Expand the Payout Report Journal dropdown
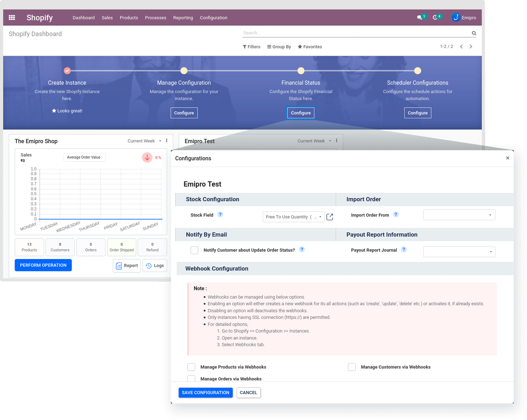This screenshot has width=527, height=420. 459,251
